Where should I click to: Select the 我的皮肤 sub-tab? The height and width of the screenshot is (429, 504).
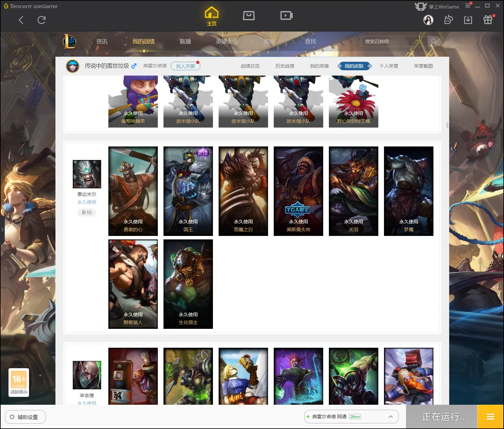pyautogui.click(x=354, y=66)
